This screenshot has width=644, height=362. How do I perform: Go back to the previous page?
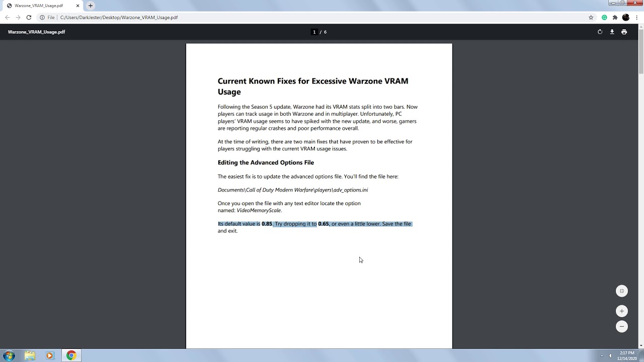coord(7,17)
